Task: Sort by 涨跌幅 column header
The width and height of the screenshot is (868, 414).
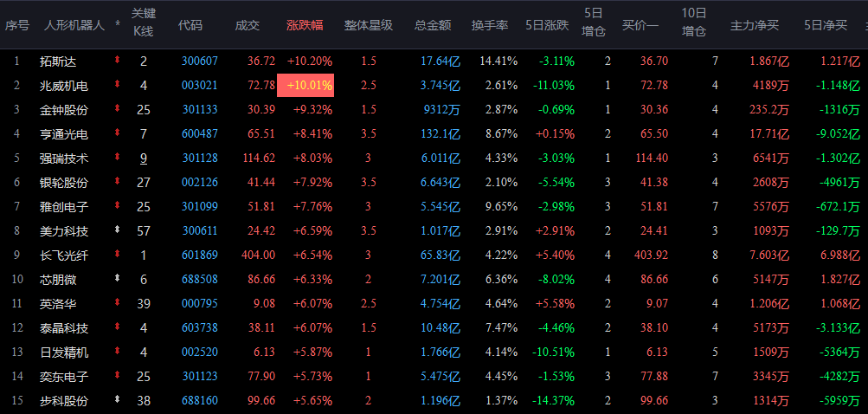Action: [x=305, y=25]
